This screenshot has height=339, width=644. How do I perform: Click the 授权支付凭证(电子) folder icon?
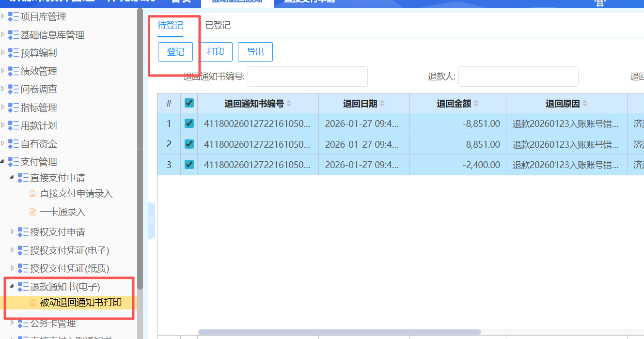(23, 250)
